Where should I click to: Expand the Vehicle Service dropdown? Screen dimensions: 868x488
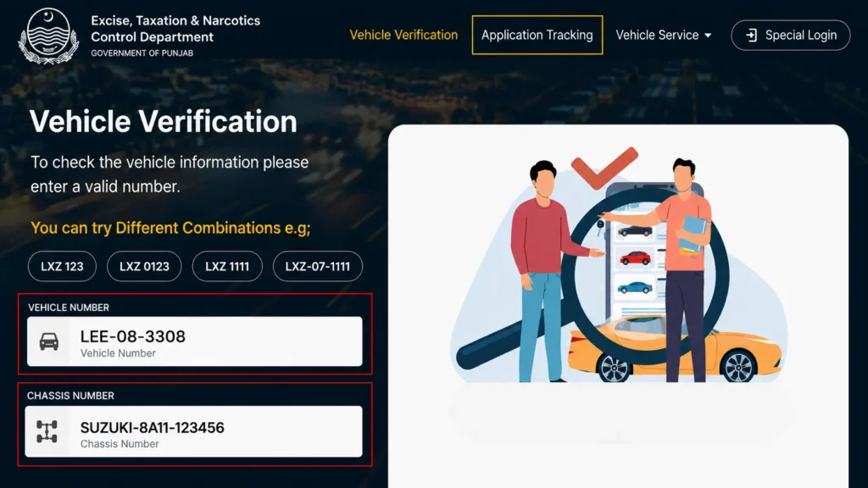coord(663,35)
